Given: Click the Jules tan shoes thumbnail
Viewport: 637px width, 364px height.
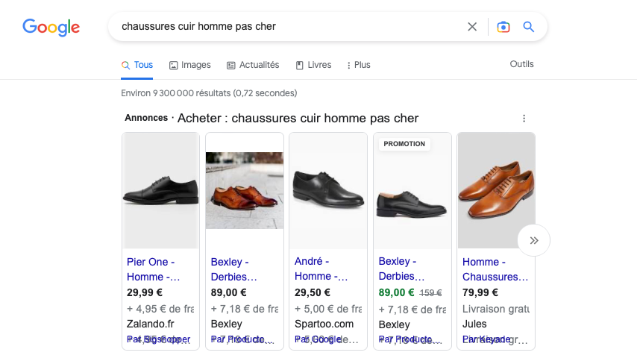Looking at the screenshot, I should [496, 190].
